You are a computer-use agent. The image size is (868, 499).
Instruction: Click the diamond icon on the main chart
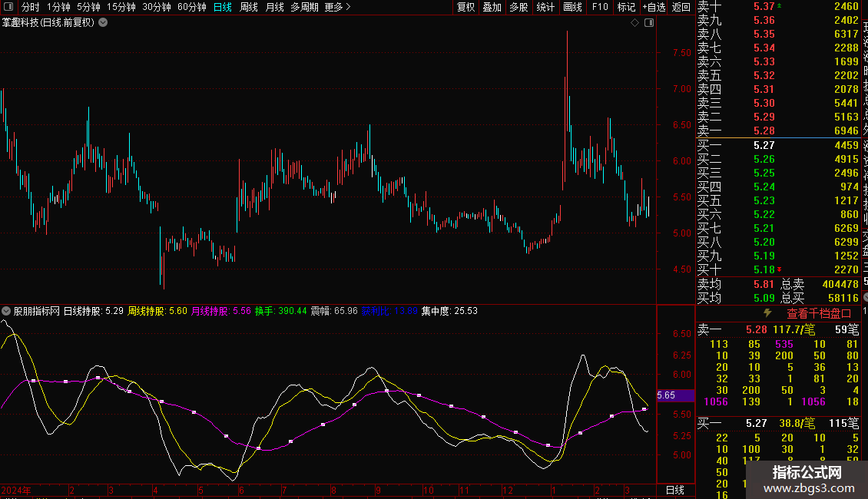[635, 23]
